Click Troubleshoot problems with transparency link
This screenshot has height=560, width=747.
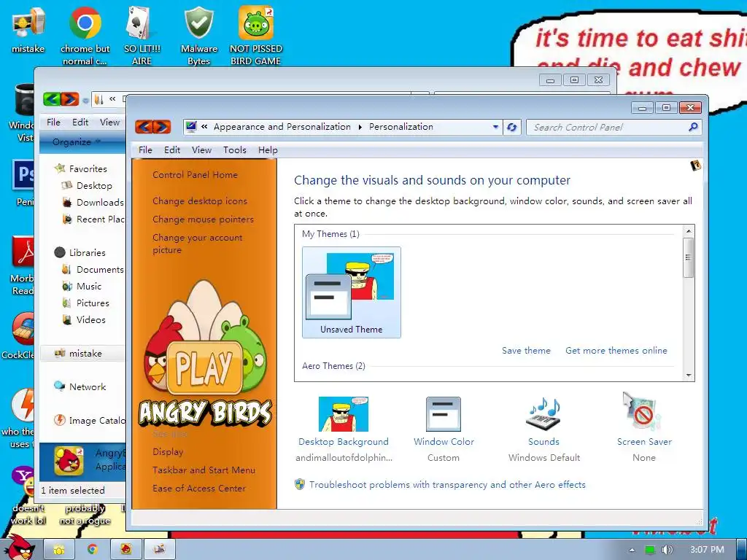tap(447, 485)
